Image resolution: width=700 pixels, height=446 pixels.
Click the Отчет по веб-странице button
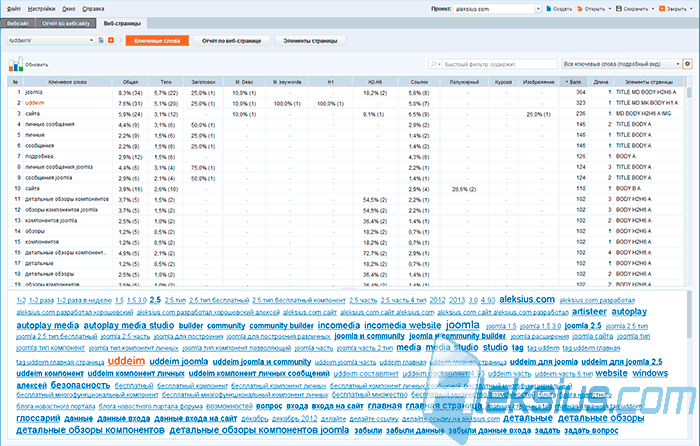231,41
